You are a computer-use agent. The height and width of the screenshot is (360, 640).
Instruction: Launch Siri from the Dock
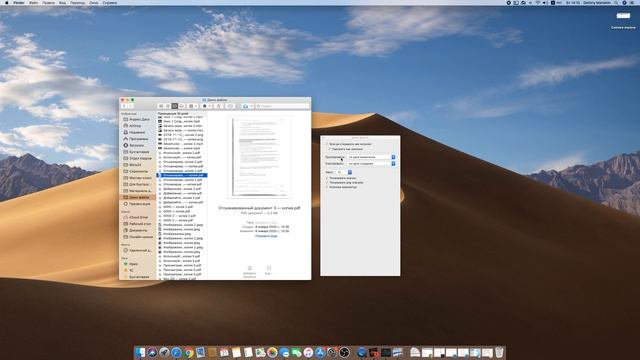click(152, 352)
